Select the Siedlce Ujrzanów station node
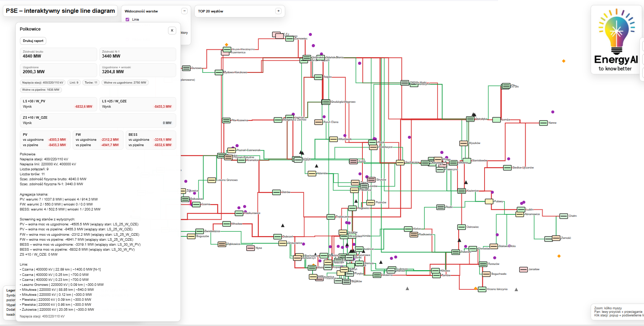The width and height of the screenshot is (644, 326). 507,168
